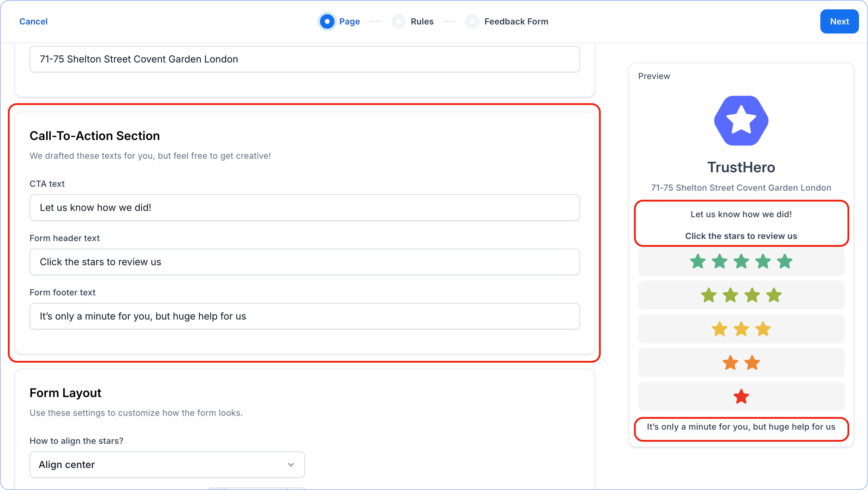Click the dropdown chevron on Align center
Image resolution: width=868 pixels, height=490 pixels.
pyautogui.click(x=291, y=465)
